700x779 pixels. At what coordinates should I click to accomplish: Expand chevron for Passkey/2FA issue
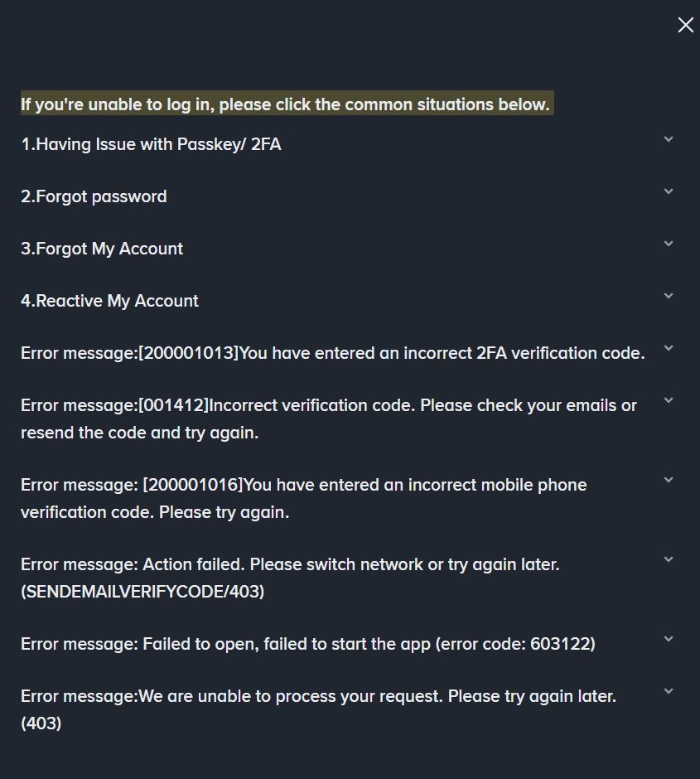669,139
